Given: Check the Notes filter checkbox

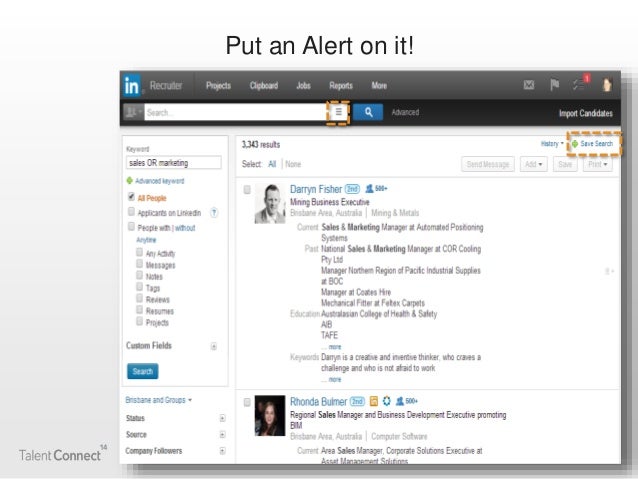Looking at the screenshot, I should pyautogui.click(x=140, y=275).
